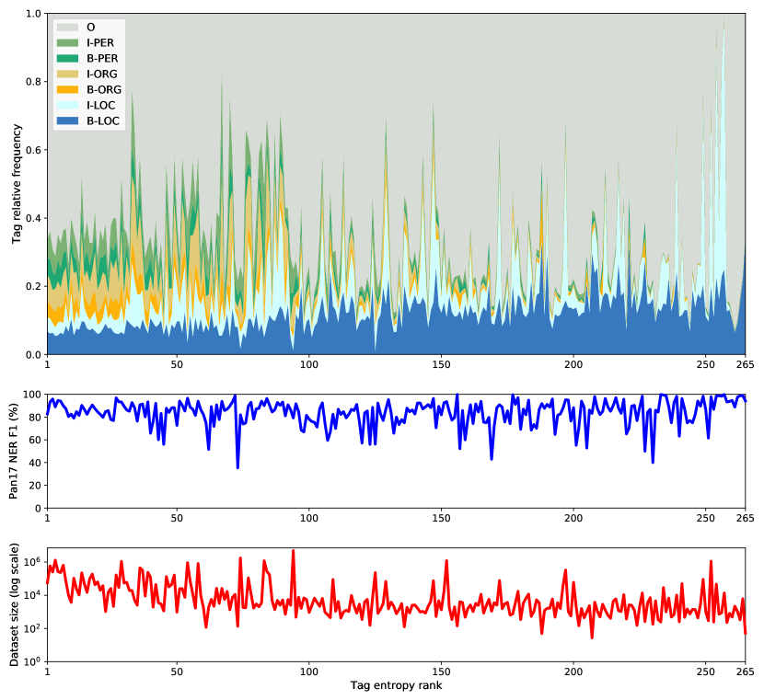764x700 pixels.
Task: Click the orange B-ORG legend swatch
Action: point(66,90)
